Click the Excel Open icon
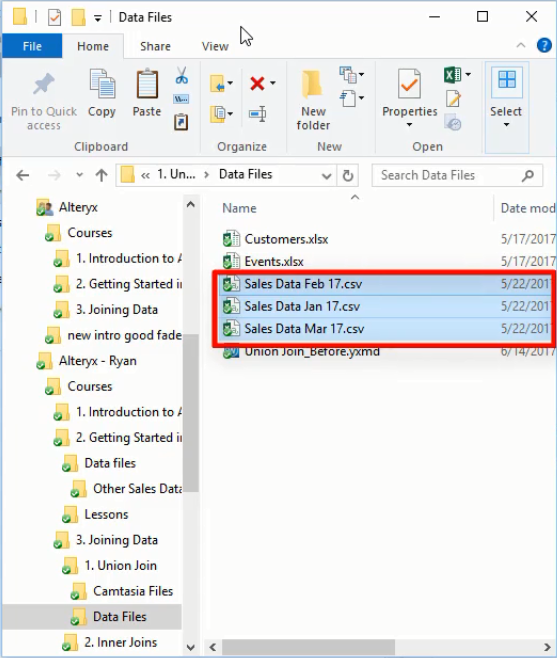 click(452, 75)
